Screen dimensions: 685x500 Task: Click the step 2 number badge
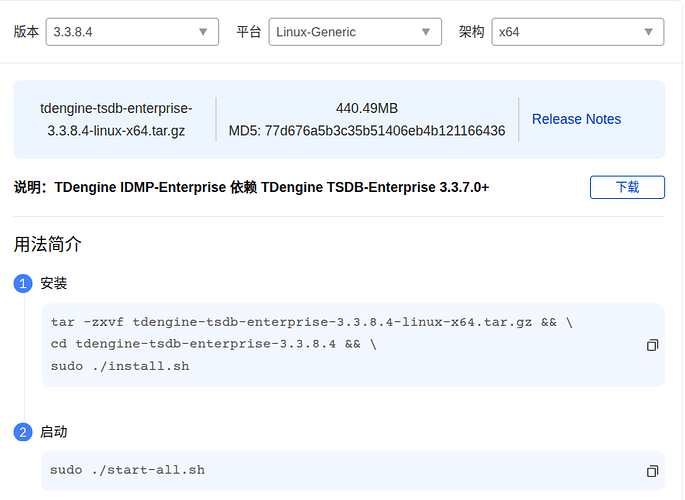[23, 432]
